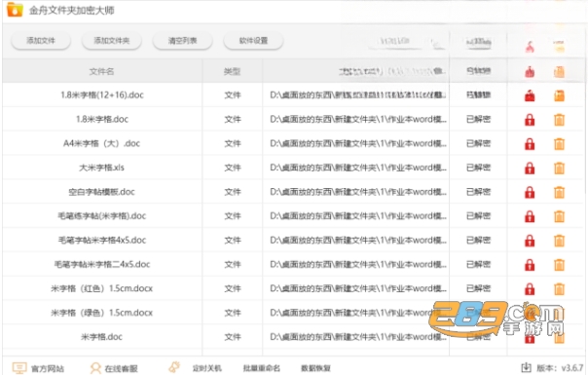Lock 米字格（红色）1.5cm.docx via lock icon

click(x=530, y=289)
